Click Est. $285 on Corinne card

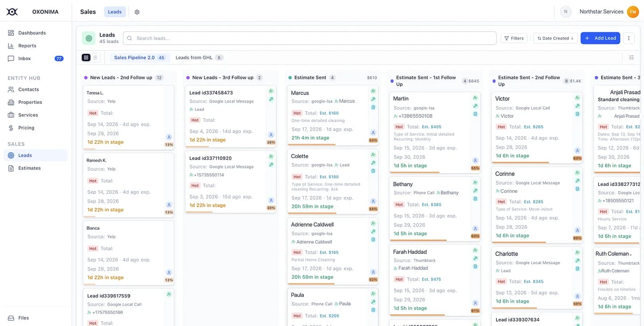tap(534, 202)
